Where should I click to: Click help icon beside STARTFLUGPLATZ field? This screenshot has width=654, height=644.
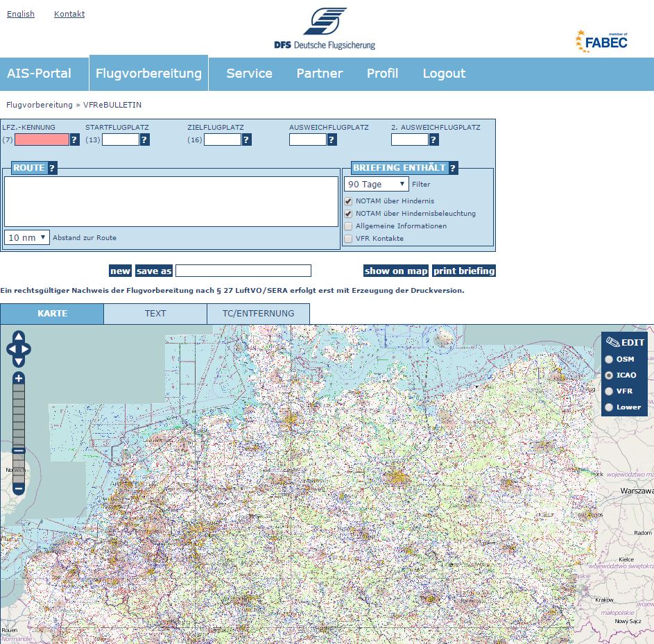point(145,140)
